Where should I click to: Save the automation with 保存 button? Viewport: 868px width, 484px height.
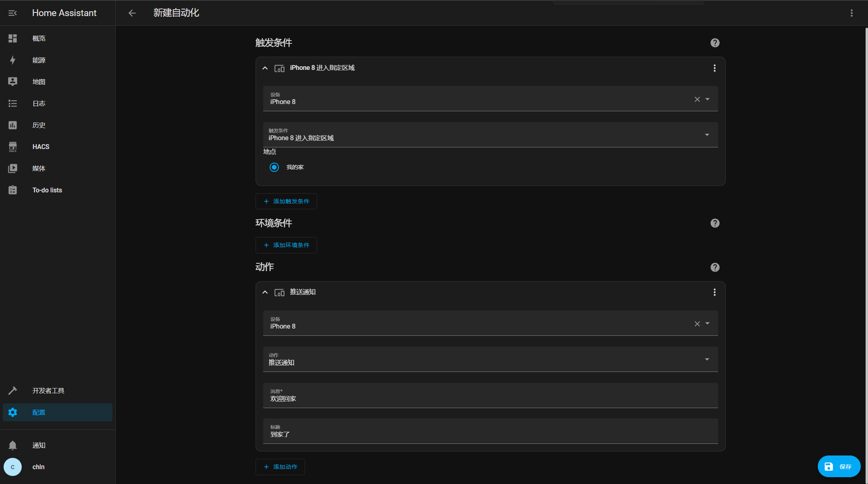[x=839, y=466]
